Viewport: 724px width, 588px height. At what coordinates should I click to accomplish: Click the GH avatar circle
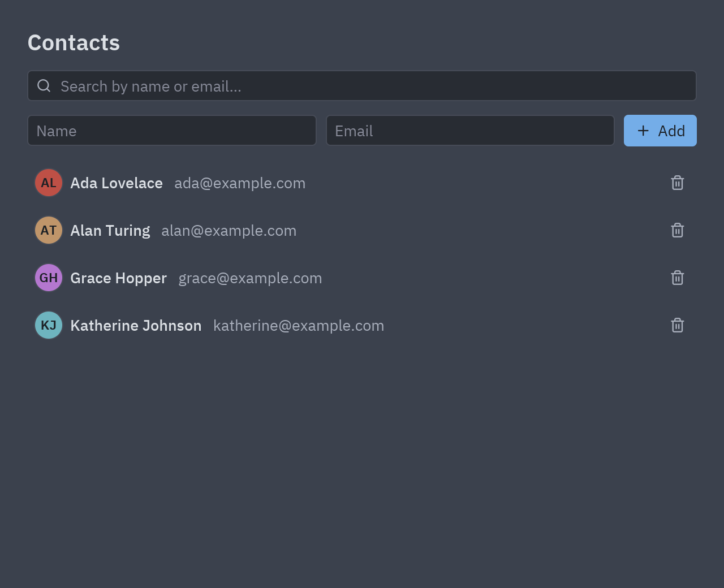coord(49,278)
